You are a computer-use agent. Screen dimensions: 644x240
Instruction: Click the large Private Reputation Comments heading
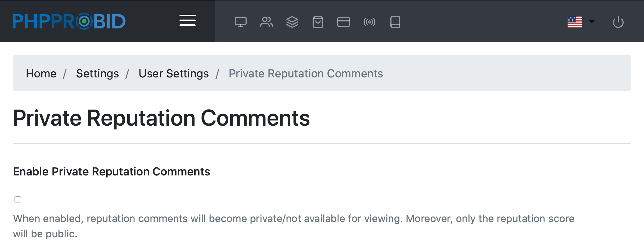(161, 118)
